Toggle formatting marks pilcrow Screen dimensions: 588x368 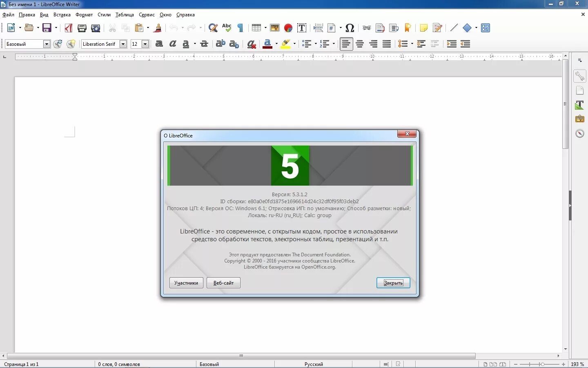240,28
